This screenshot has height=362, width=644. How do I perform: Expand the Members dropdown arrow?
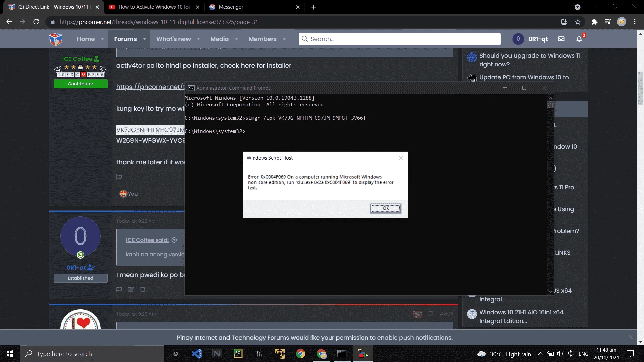[284, 39]
